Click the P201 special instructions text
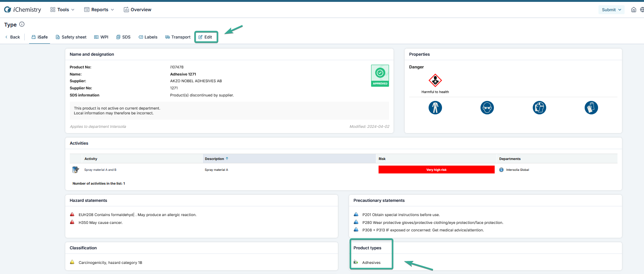 (401, 215)
